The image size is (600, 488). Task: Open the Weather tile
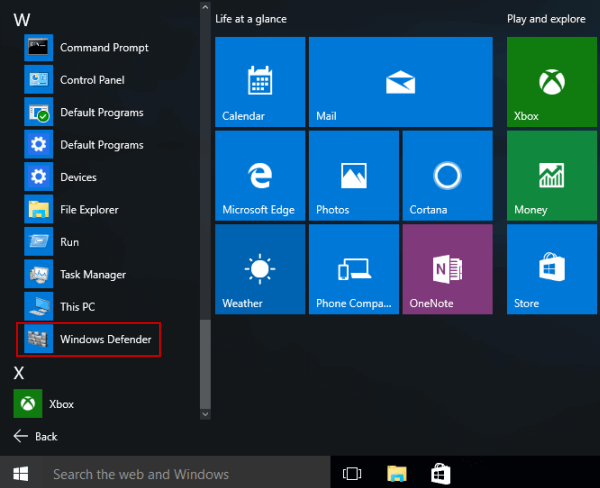[x=260, y=270]
